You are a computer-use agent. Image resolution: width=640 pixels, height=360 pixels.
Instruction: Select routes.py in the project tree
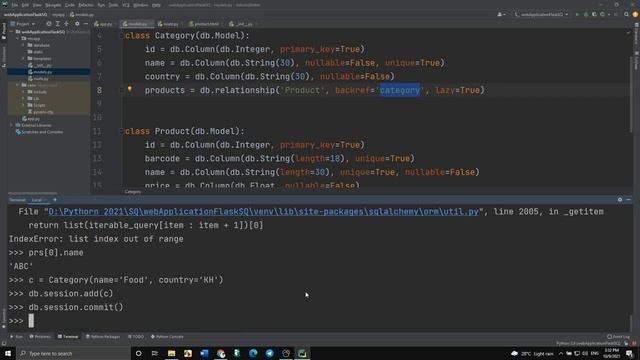pyautogui.click(x=41, y=78)
